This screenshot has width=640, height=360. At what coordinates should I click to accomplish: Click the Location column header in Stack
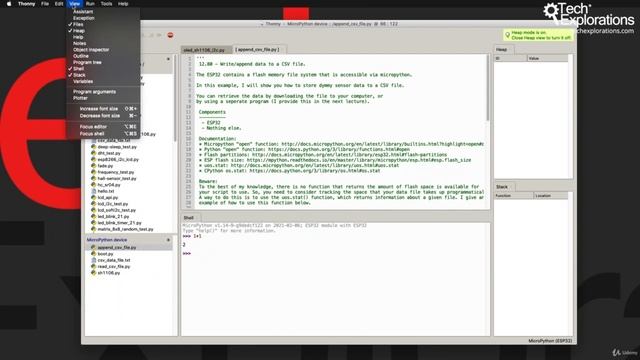[550, 196]
